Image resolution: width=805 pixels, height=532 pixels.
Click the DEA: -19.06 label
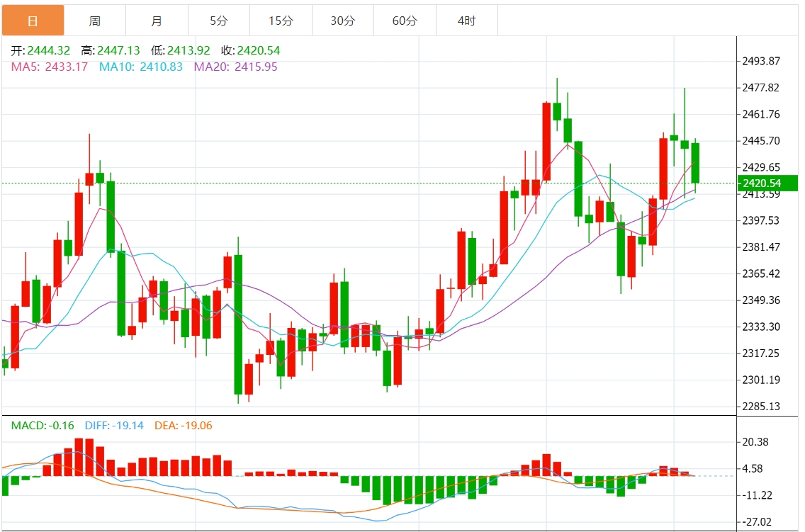(184, 425)
